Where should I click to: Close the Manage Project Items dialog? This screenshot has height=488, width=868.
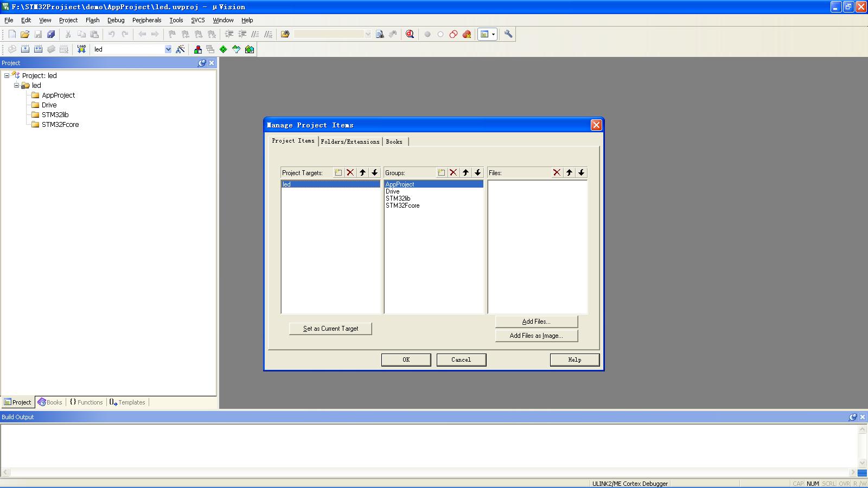[x=596, y=125]
